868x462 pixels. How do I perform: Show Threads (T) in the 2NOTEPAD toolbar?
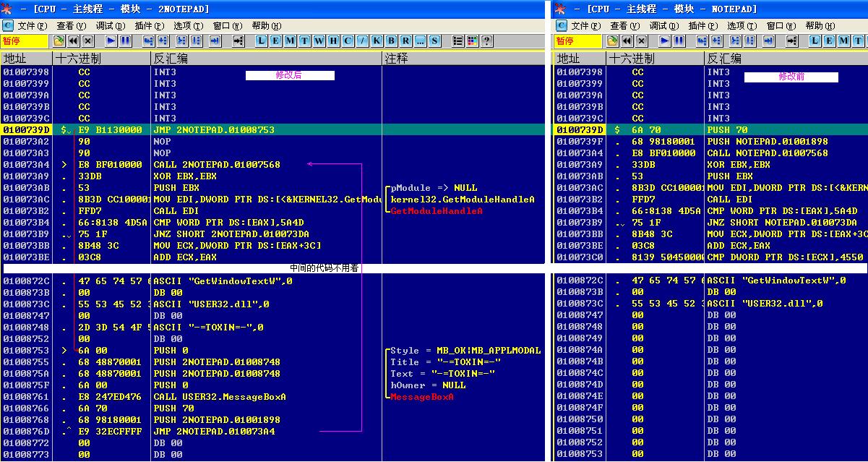tap(305, 41)
